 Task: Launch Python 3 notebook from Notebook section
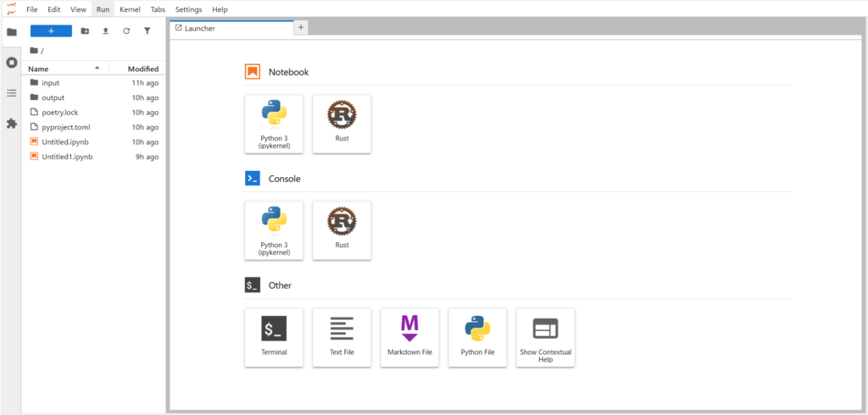point(274,124)
